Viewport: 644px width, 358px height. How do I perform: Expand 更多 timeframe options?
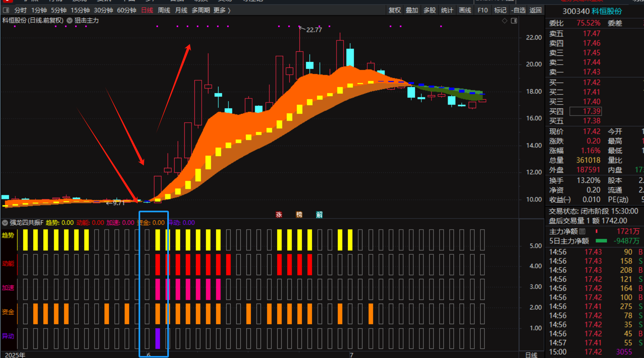[222, 10]
